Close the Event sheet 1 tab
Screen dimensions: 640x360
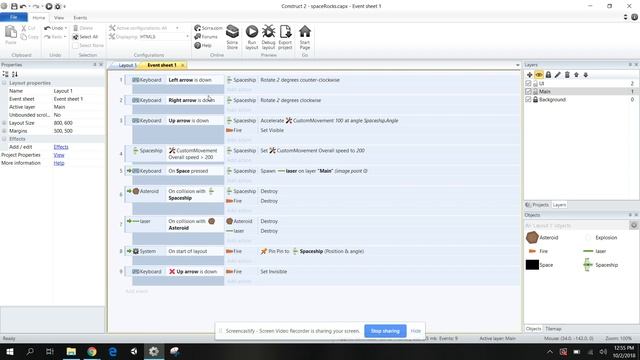pos(182,65)
